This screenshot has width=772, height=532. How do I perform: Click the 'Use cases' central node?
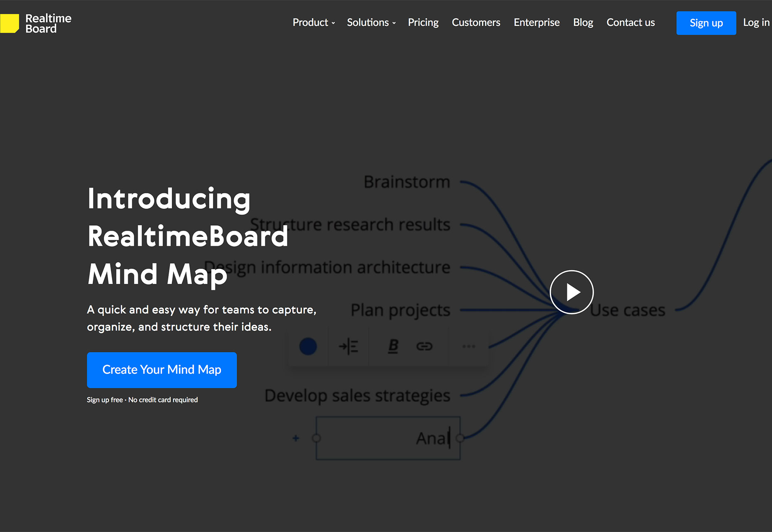[x=628, y=310]
